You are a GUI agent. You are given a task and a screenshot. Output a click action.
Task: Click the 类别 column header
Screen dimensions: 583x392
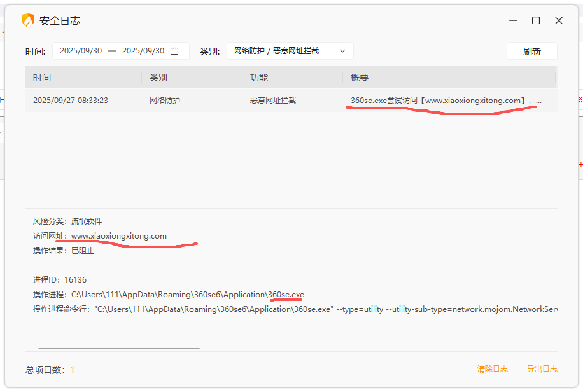pos(158,78)
